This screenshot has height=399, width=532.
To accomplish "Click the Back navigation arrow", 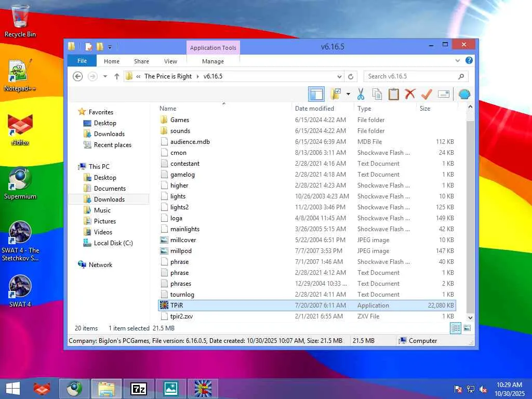I will [78, 76].
